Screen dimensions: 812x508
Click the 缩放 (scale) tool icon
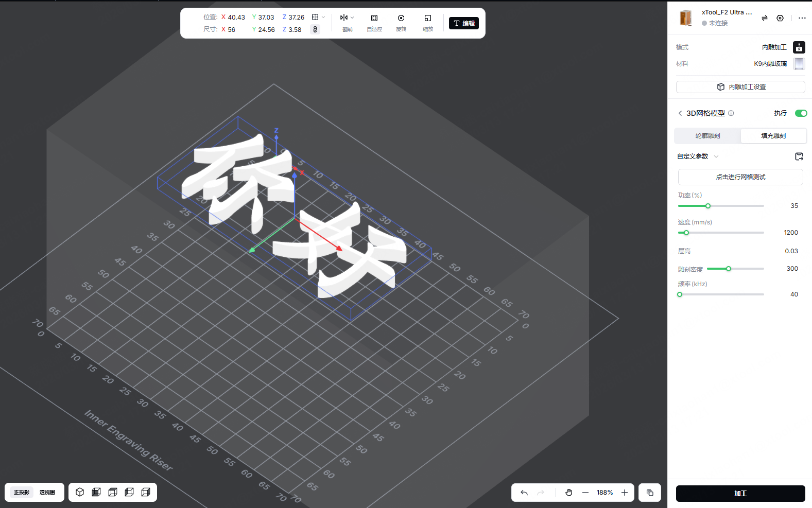tap(427, 19)
